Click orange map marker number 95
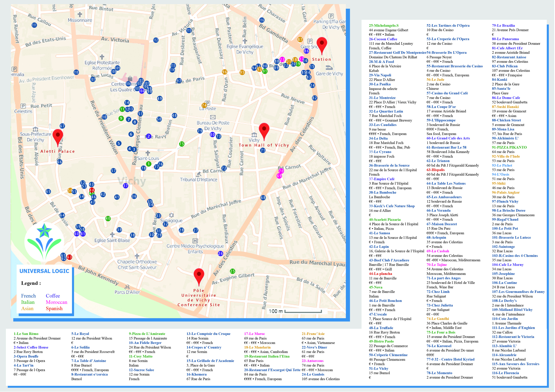 click(x=242, y=72)
